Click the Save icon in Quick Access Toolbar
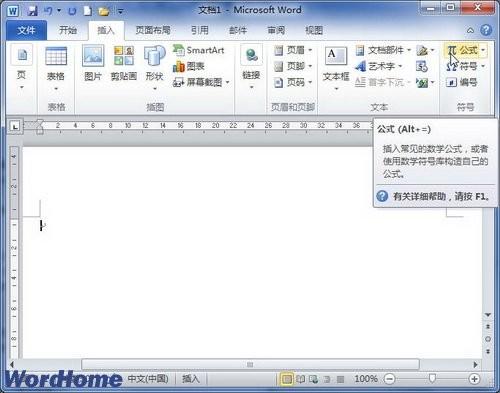Viewport: 500px width, 393px height. coord(32,11)
